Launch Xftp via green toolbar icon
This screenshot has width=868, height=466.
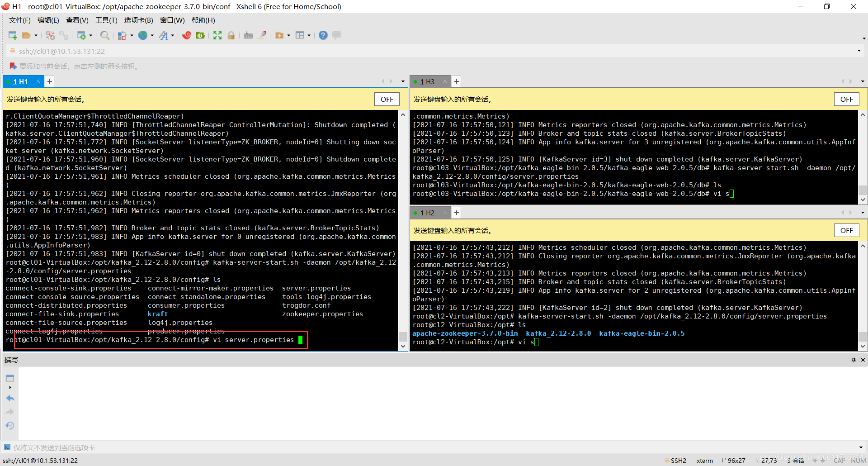pyautogui.click(x=200, y=35)
